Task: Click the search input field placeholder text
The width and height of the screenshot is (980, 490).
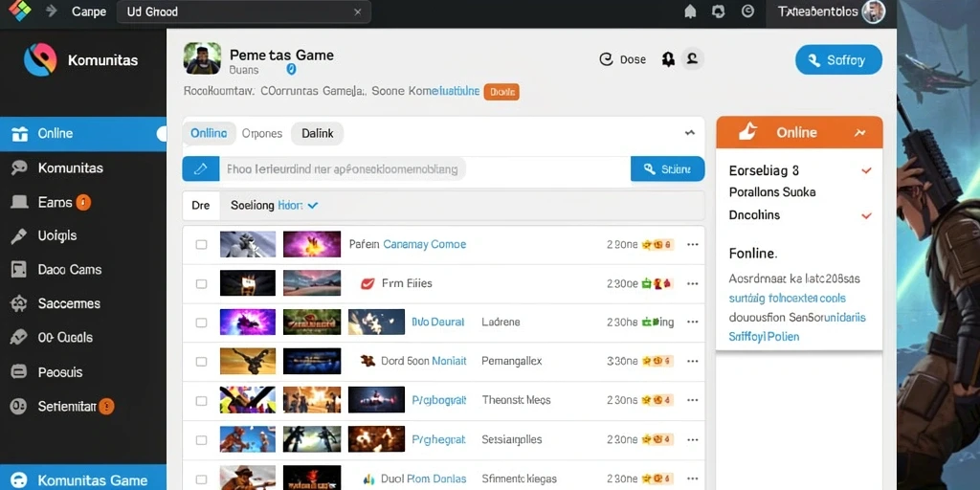Action: click(342, 168)
